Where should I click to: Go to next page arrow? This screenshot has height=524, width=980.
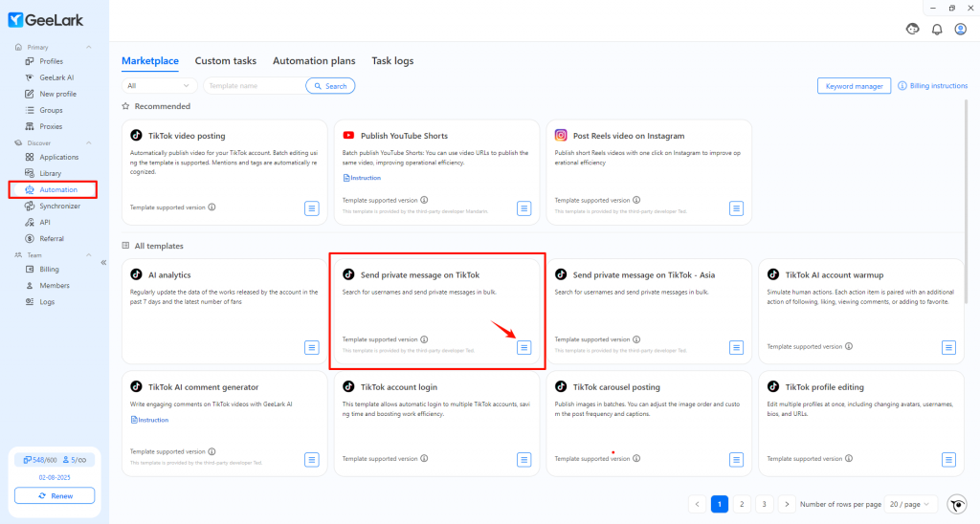787,505
